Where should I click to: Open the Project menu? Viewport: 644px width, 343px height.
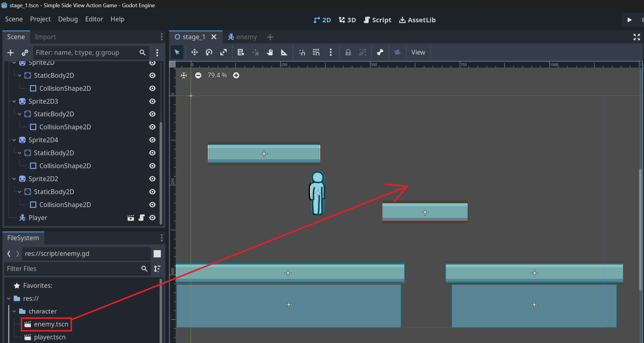[x=40, y=19]
